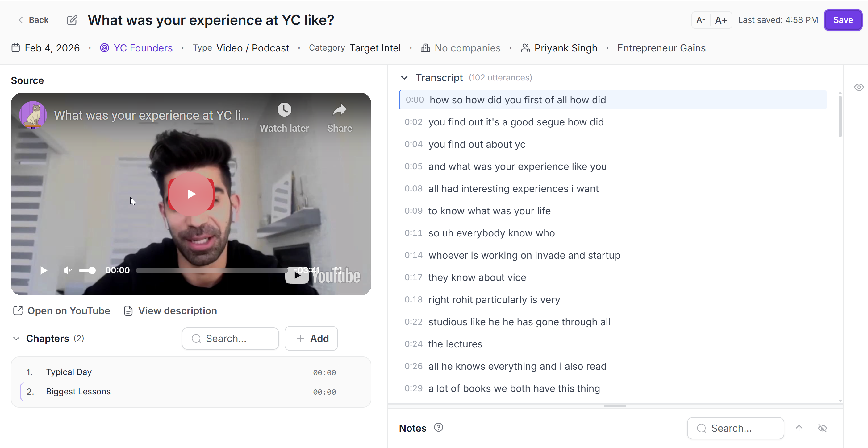Click the Notes help question mark icon
Image resolution: width=868 pixels, height=448 pixels.
438,427
